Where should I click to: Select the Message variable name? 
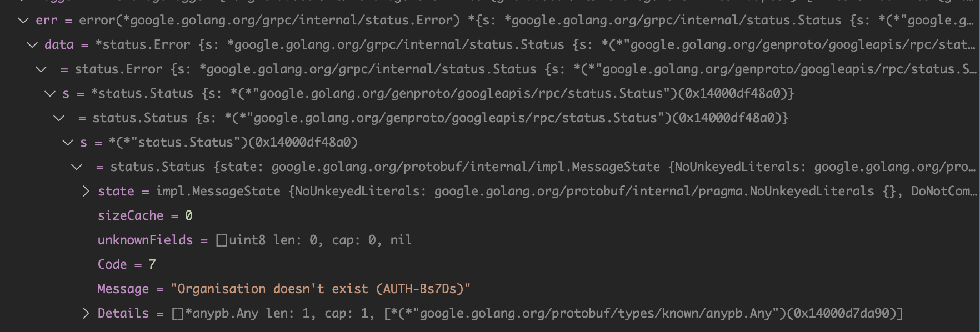(x=123, y=289)
